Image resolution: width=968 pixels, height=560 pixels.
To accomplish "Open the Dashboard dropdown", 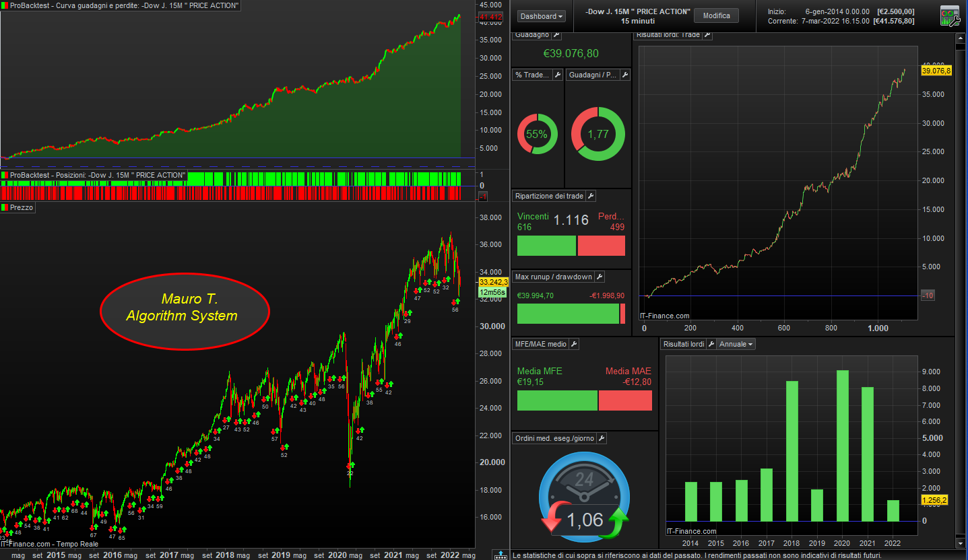I will [542, 16].
